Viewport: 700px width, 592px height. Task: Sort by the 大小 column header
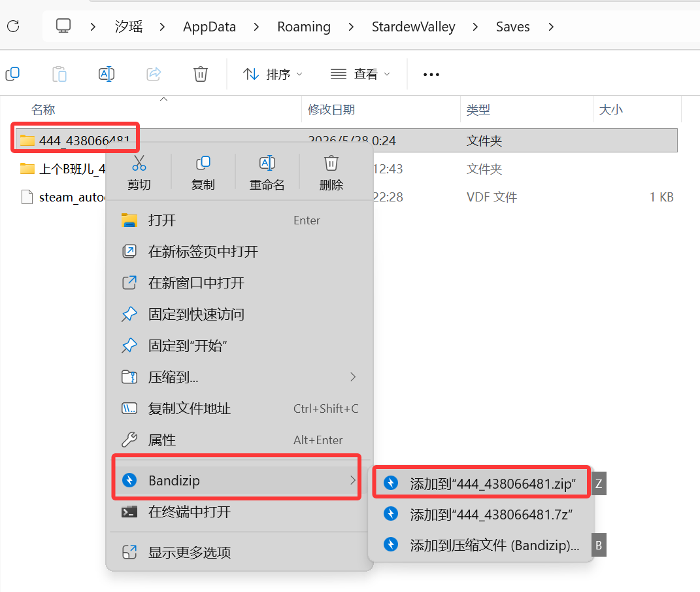pos(610,109)
